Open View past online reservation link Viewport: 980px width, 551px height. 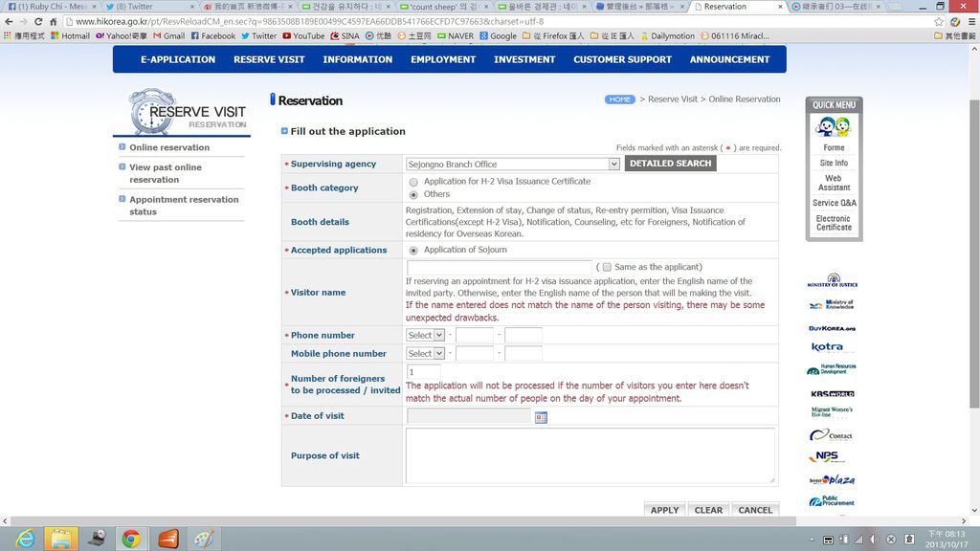[166, 174]
